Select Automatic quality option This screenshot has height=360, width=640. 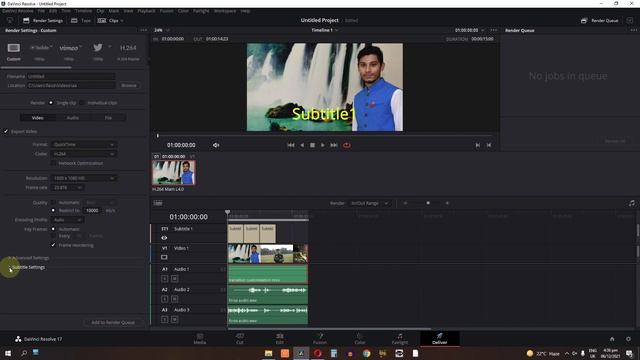(x=53, y=202)
